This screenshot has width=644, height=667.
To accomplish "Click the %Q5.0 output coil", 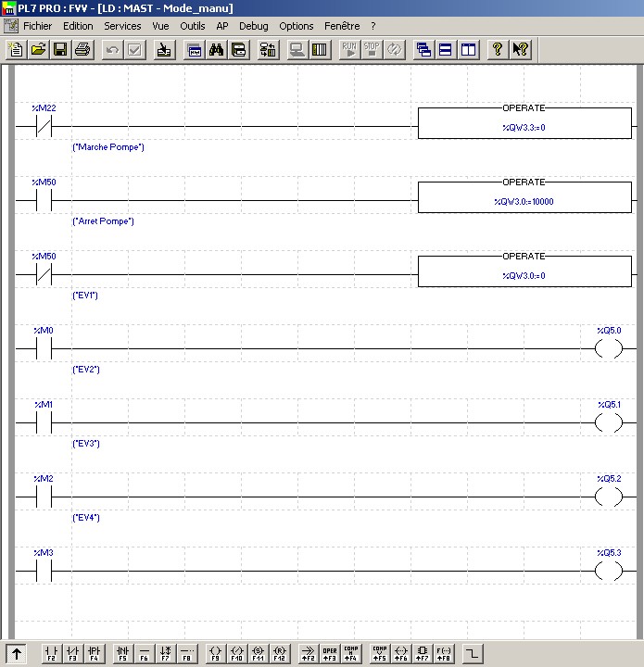I will [x=609, y=349].
